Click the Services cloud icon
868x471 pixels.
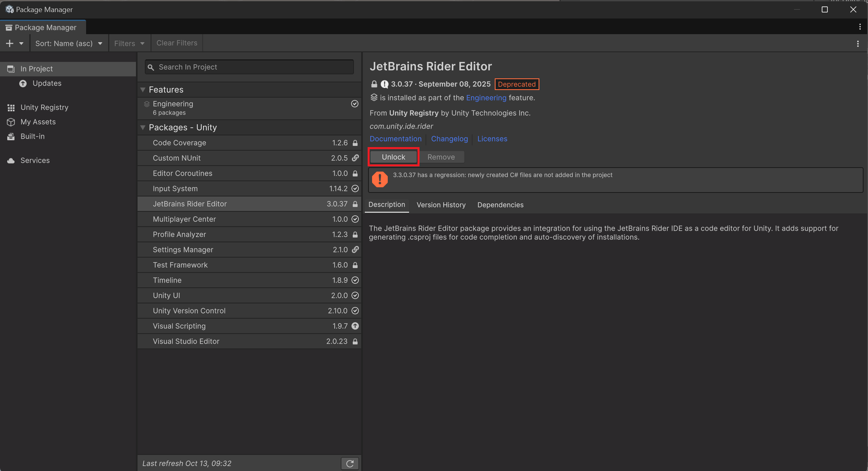point(11,161)
